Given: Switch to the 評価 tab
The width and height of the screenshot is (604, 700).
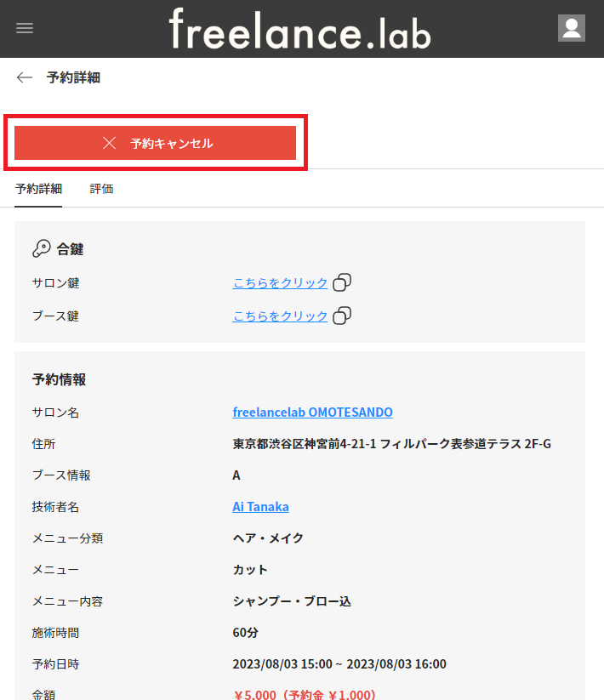Looking at the screenshot, I should click(102, 189).
